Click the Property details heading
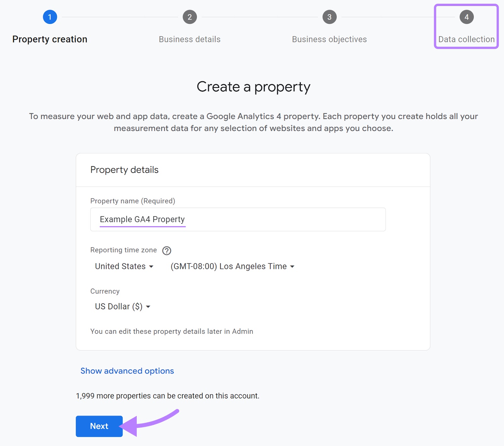The height and width of the screenshot is (446, 504). click(124, 170)
